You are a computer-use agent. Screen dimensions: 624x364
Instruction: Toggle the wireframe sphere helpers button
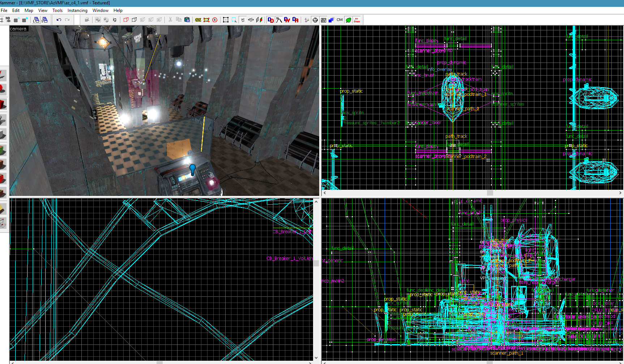[315, 20]
